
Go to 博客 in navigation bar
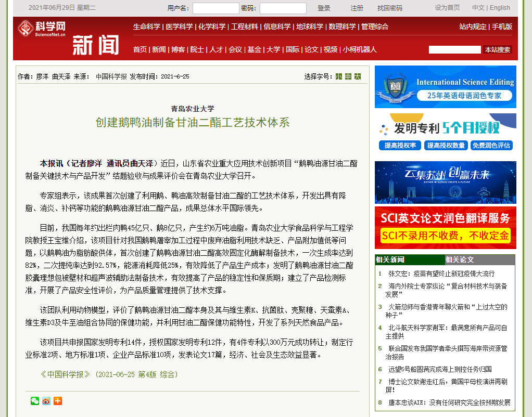tap(178, 49)
